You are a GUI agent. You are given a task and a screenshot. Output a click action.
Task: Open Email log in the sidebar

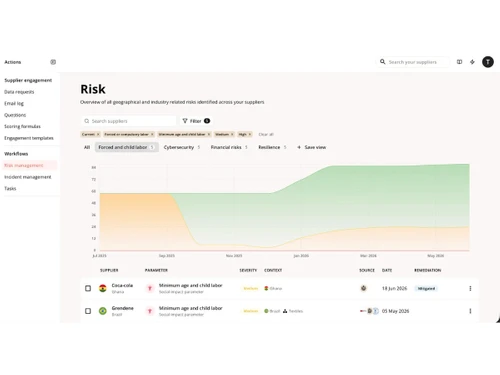pos(14,103)
